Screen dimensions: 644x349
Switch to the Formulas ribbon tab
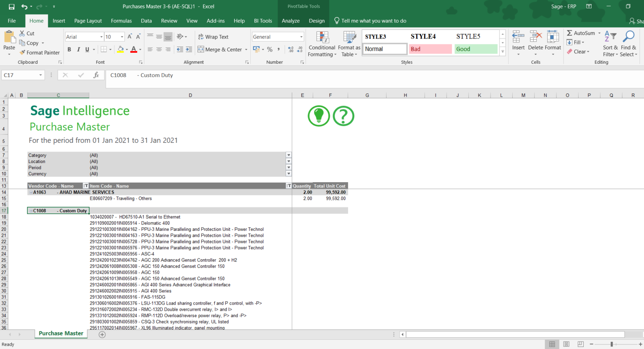point(121,21)
